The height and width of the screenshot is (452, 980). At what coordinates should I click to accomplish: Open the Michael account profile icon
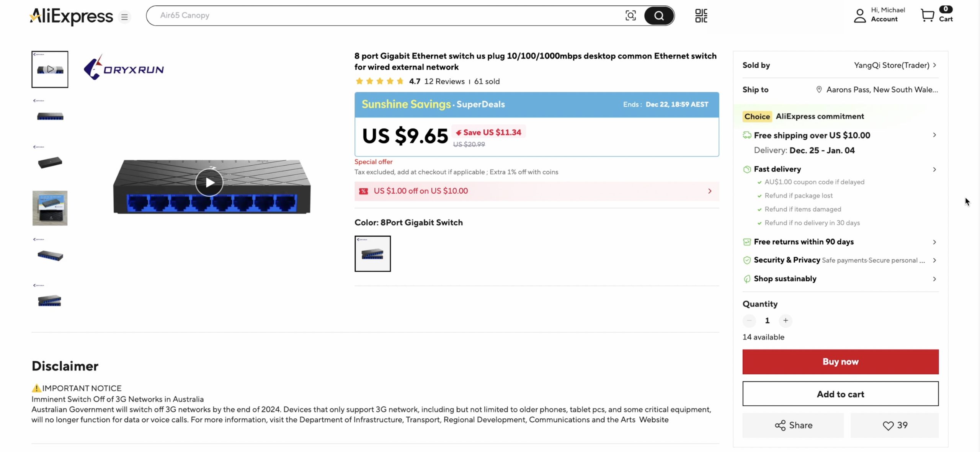pos(860,16)
